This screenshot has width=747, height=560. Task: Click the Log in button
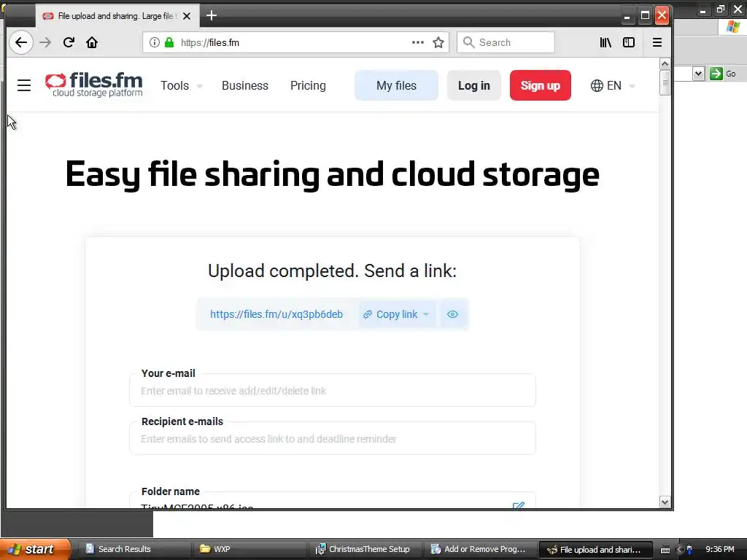[x=474, y=85]
